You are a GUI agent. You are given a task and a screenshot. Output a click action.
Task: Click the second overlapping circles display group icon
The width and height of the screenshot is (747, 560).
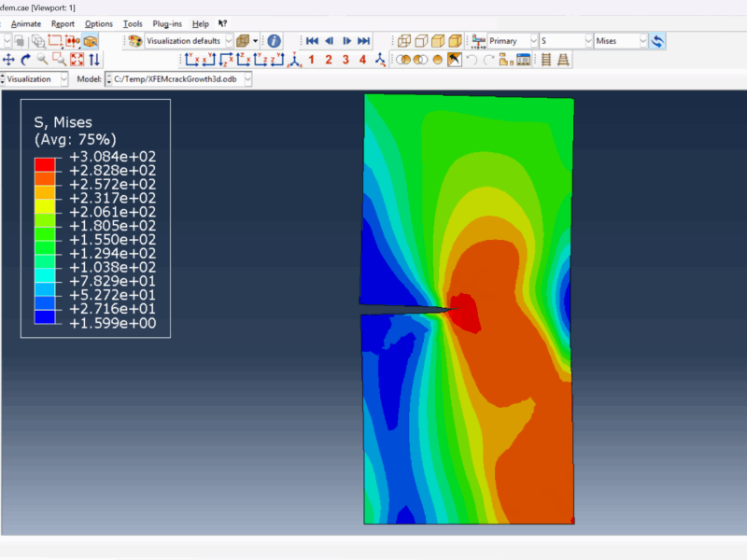(x=420, y=60)
